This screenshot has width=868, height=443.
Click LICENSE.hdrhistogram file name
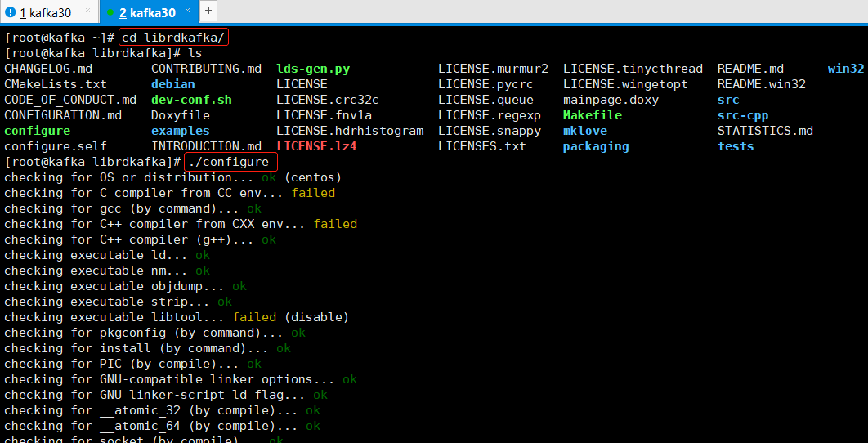coord(350,131)
